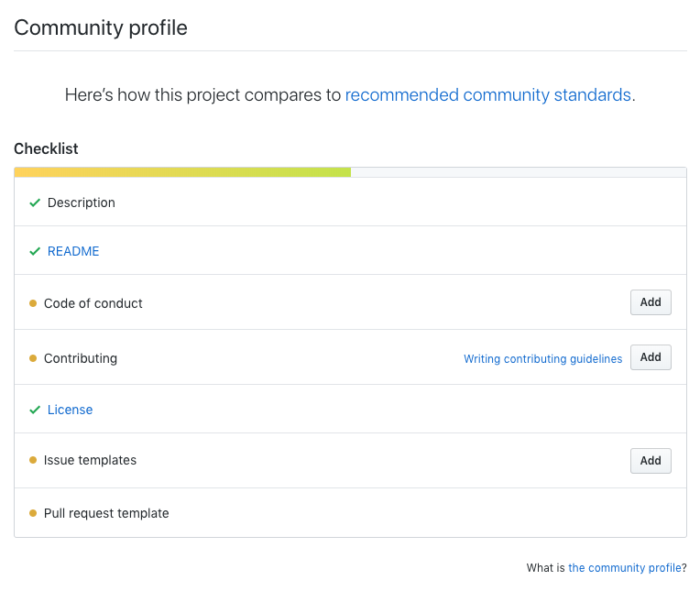This screenshot has height=591, width=700.
Task: Add Issue templates to the project
Action: pos(651,461)
